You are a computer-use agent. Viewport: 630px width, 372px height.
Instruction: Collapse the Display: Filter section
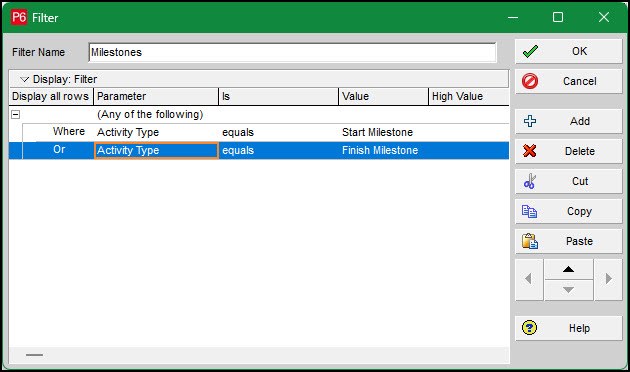point(25,79)
